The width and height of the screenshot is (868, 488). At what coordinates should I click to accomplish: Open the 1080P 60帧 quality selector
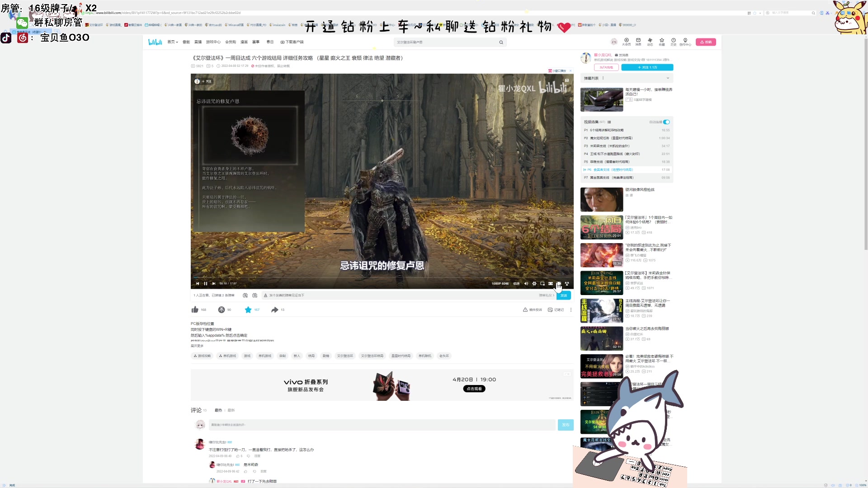click(500, 284)
